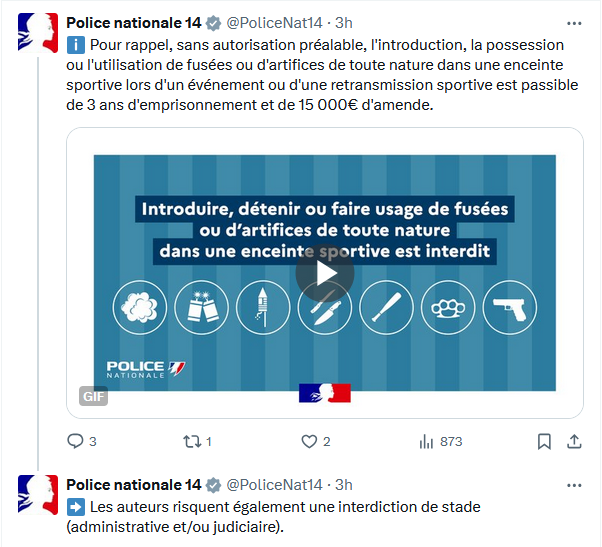Open more options on second tweet

click(574, 485)
